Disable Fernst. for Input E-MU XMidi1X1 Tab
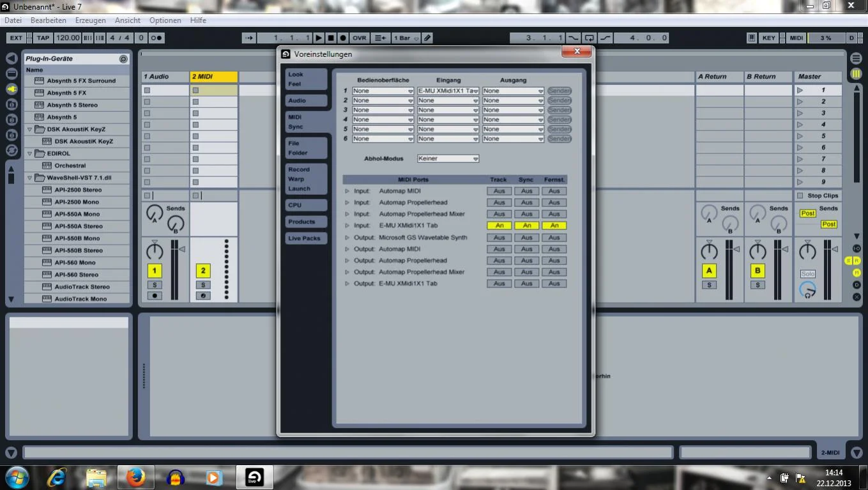This screenshot has width=868, height=490. click(x=554, y=226)
